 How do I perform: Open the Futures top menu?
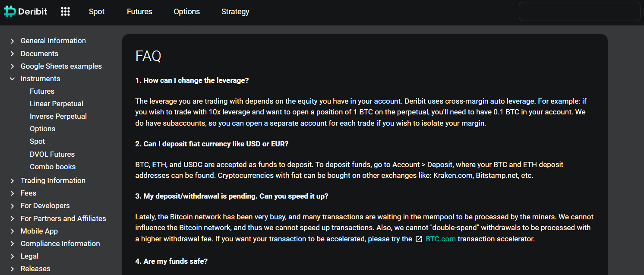(139, 12)
